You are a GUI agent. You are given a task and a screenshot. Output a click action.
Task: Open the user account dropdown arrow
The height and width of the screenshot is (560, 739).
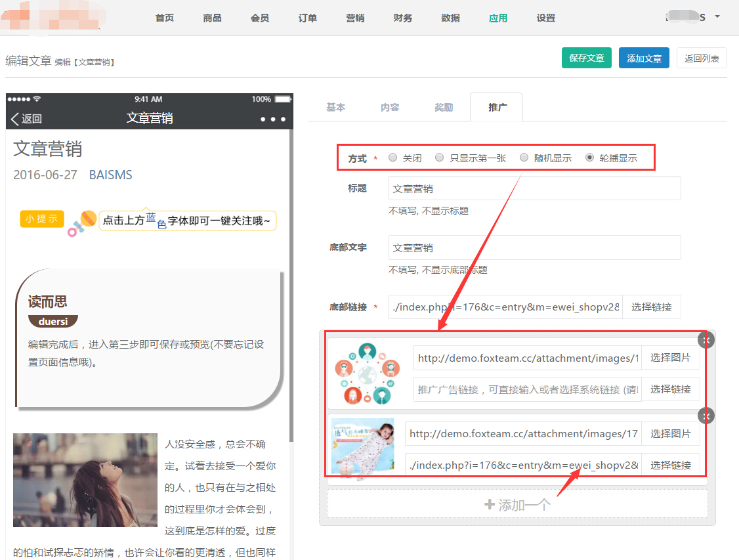click(x=717, y=16)
